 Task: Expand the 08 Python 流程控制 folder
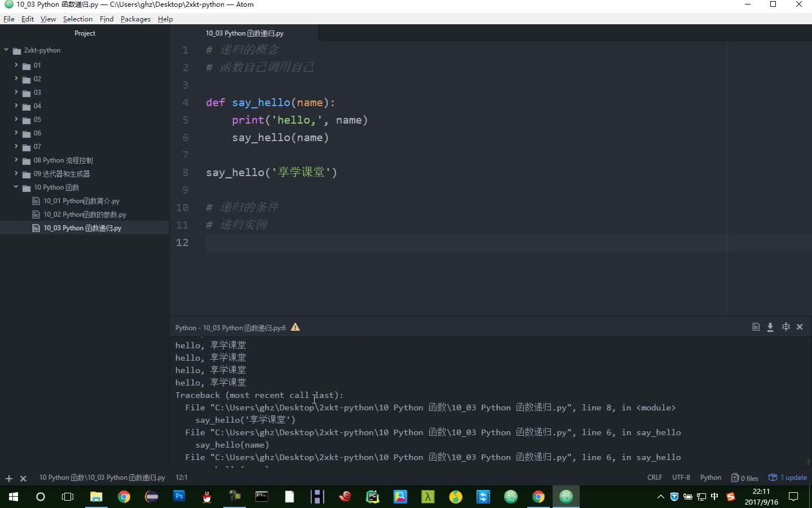(x=15, y=160)
